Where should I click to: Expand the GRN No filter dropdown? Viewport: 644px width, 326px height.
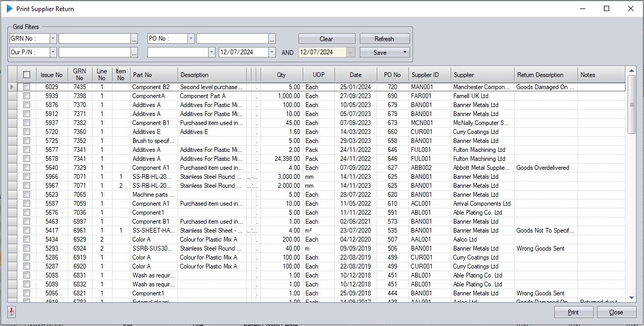pos(53,39)
